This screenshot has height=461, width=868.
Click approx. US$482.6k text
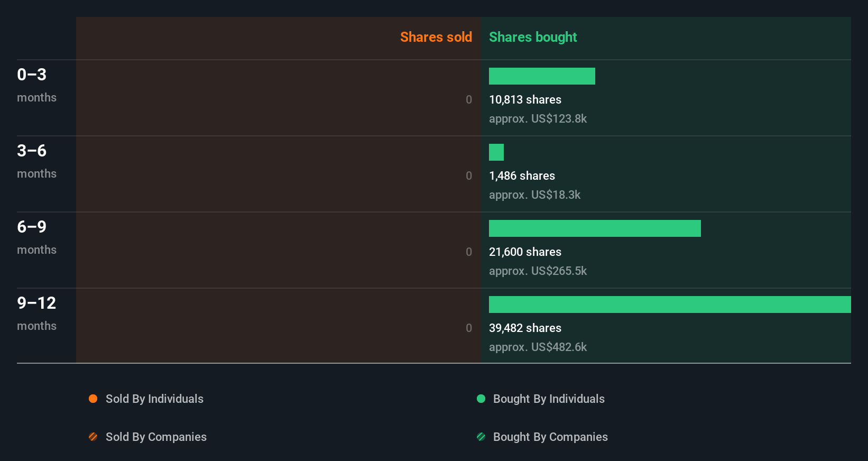coord(538,347)
